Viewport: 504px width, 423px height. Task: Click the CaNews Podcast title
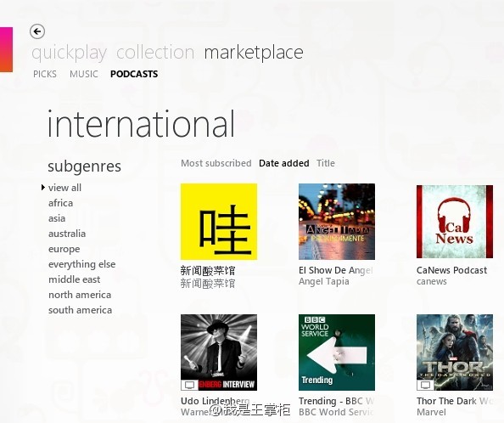[x=451, y=270]
